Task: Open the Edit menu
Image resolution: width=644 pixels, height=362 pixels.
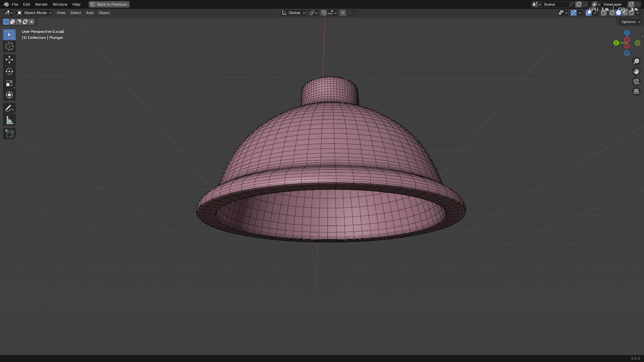Action: [x=26, y=4]
